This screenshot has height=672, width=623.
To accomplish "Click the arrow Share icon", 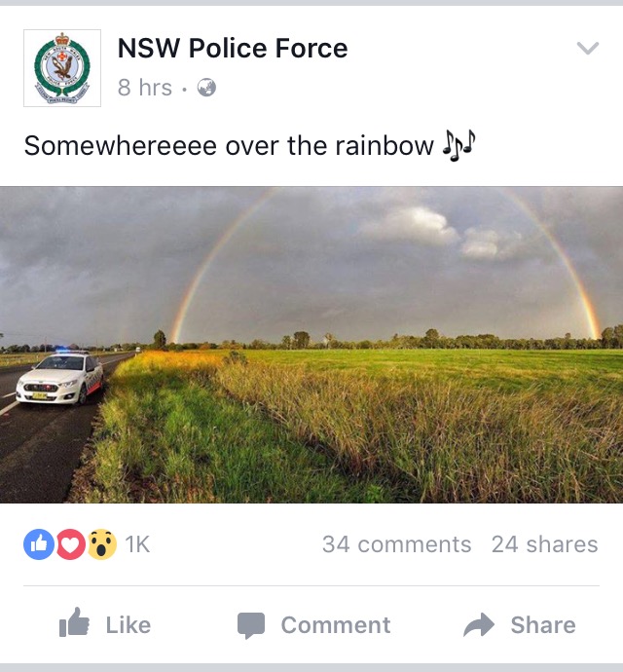I will tap(479, 625).
